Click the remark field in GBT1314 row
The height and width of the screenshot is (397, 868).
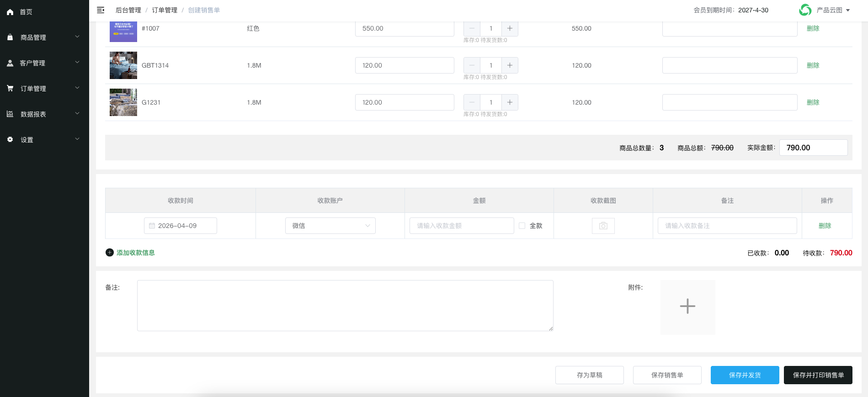(730, 65)
